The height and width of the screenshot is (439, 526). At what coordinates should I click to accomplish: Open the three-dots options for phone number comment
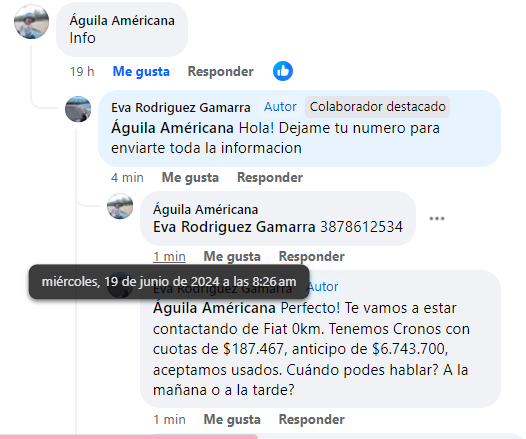[437, 218]
